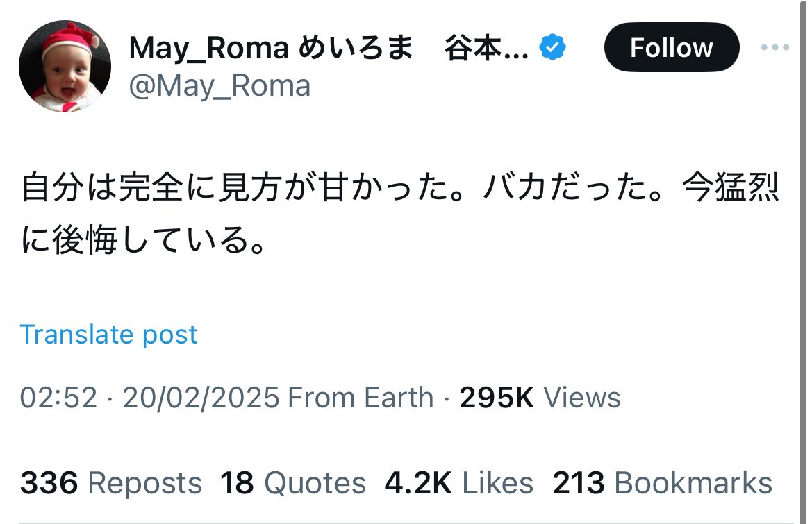Screen dimensions: 812x524
Task: Click the From Earth location label
Action: (x=361, y=397)
